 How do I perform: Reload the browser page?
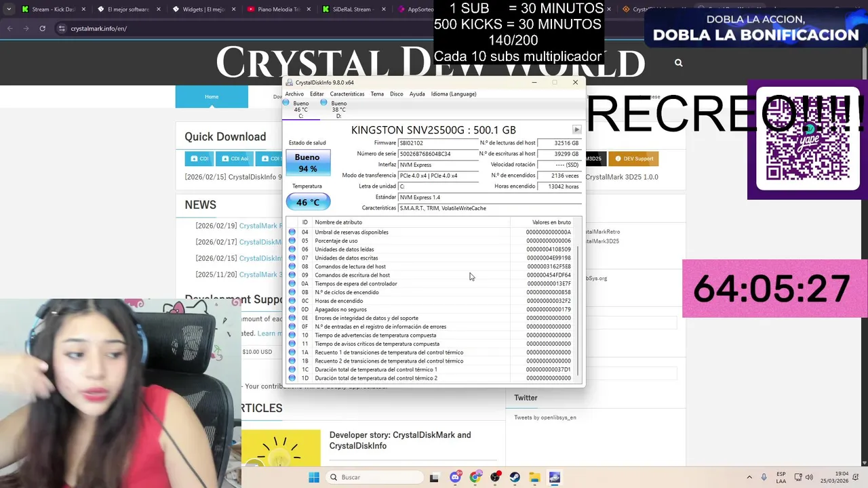tap(42, 28)
